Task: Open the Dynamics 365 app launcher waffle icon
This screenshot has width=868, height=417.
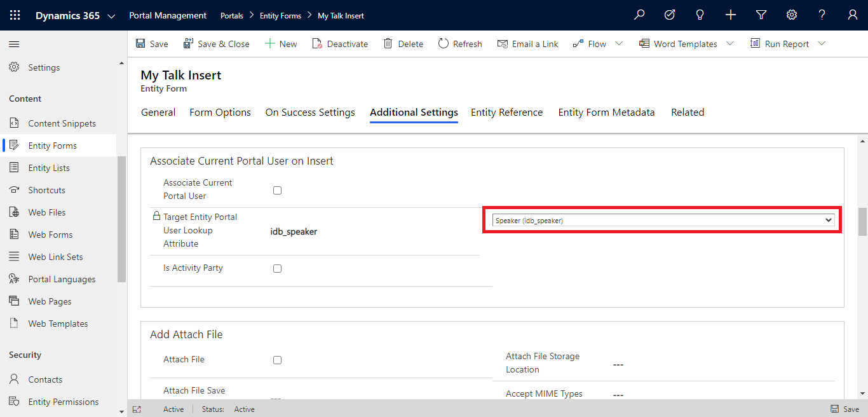Action: coord(15,15)
